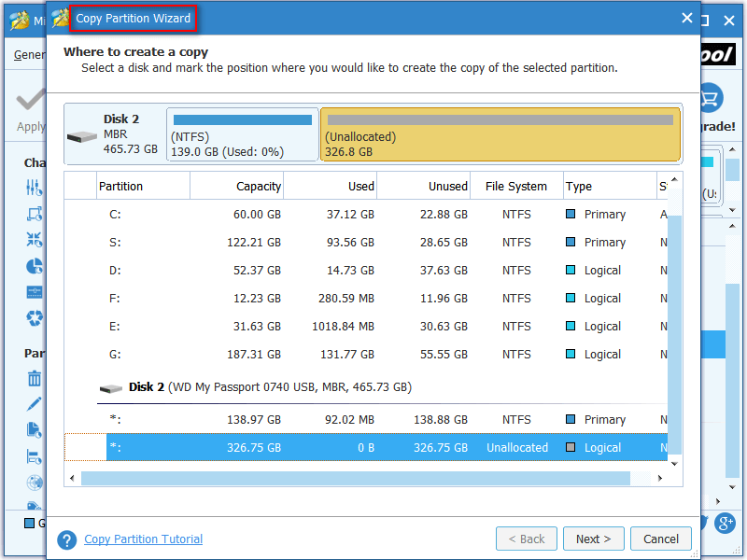Click the copy document icon in sidebar
747x560 pixels.
[x=35, y=429]
